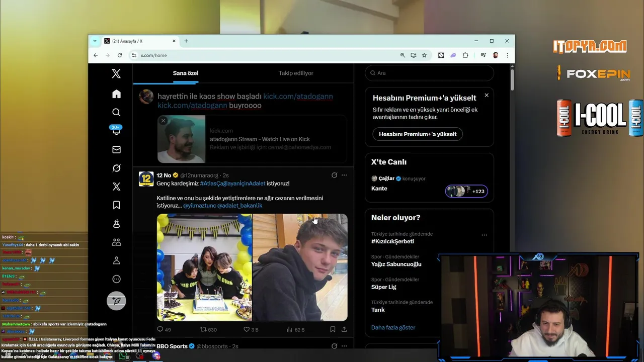Viewport: 644px width, 362px height.
Task: Open #KızılcıkŞerbeti trend
Action: pyautogui.click(x=392, y=241)
